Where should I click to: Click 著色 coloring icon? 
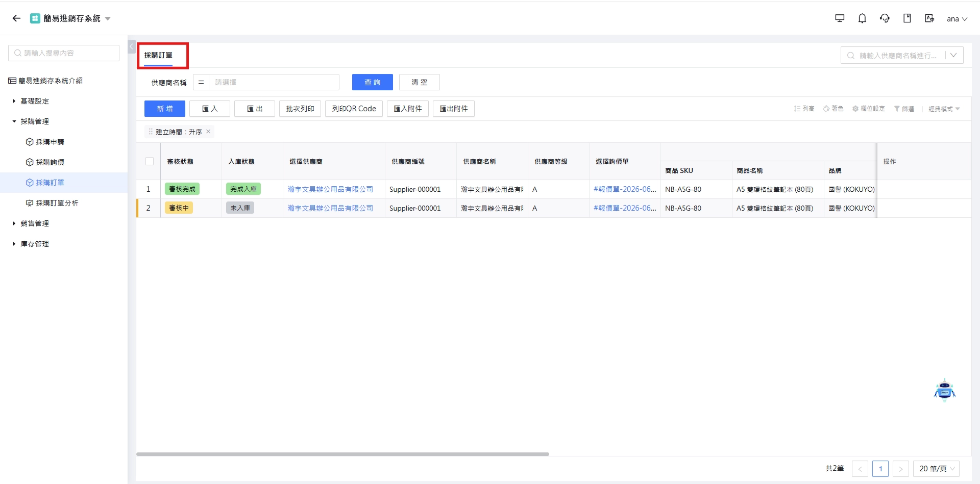tap(826, 109)
